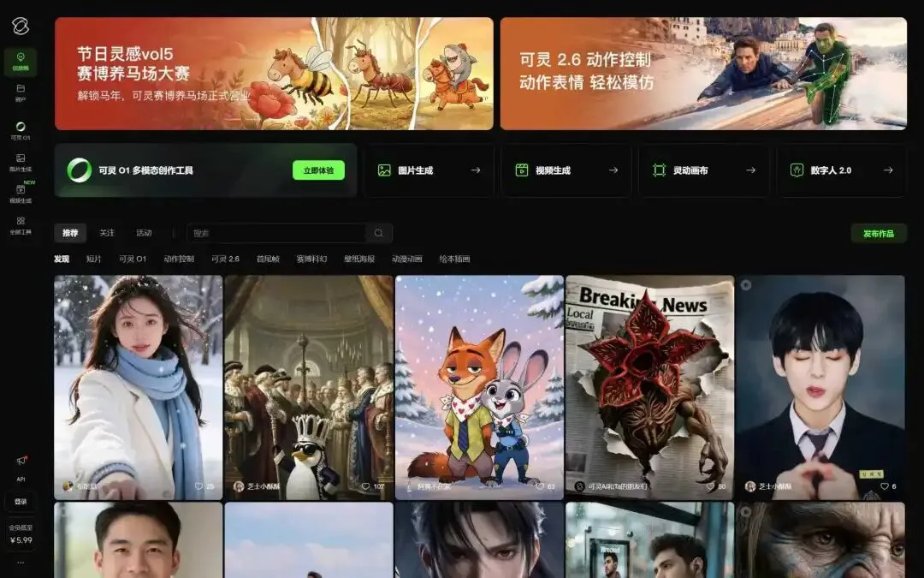Open the wrinkled ape face artwork

(820, 540)
